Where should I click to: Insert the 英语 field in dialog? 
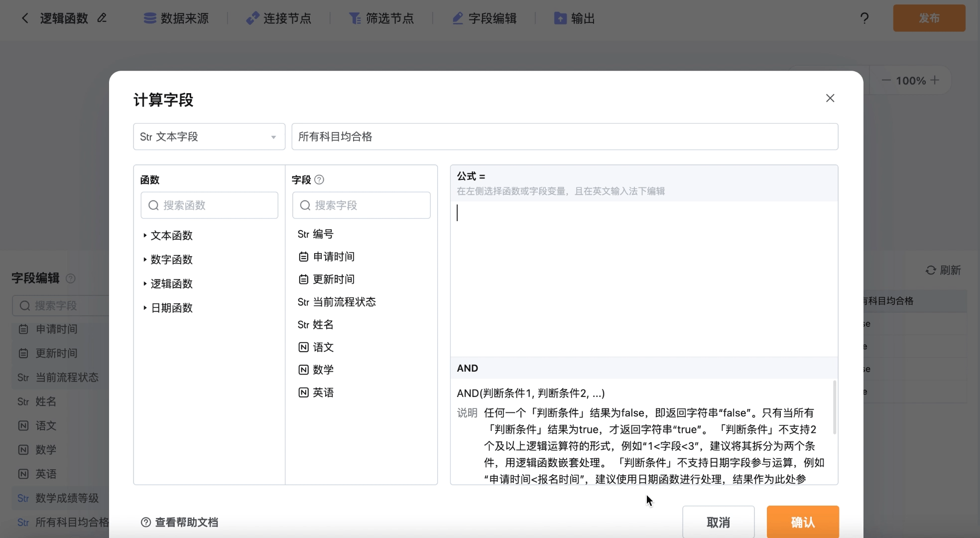(x=316, y=393)
